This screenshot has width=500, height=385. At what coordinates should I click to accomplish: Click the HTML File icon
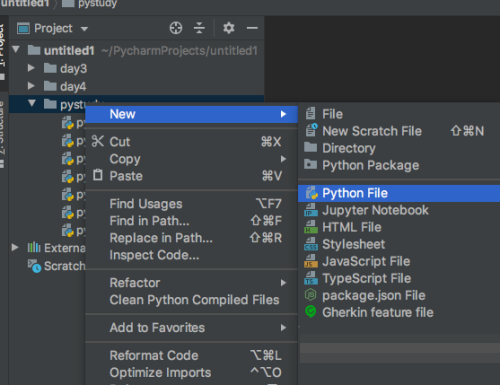[x=311, y=227]
